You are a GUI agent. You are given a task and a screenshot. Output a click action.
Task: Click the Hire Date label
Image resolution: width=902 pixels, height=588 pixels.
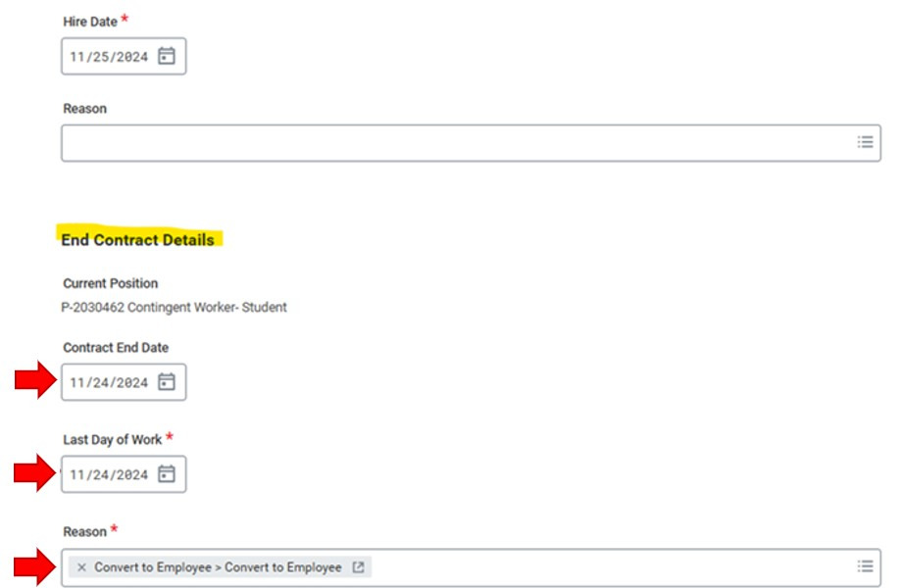[x=90, y=22]
